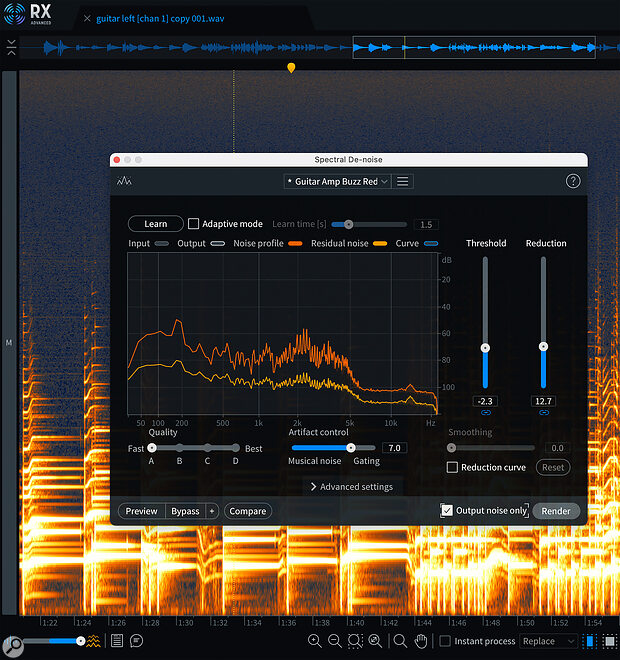Select Quality option A
Screen dimensions: 620x660
point(152,447)
